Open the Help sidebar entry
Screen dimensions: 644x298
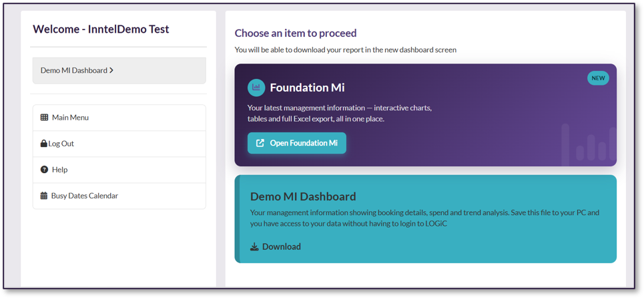pyautogui.click(x=119, y=170)
